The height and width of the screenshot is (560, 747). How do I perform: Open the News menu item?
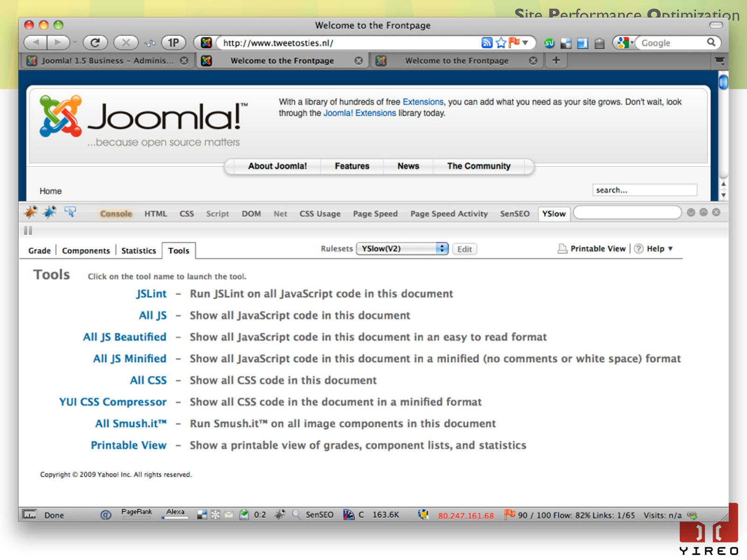click(409, 166)
